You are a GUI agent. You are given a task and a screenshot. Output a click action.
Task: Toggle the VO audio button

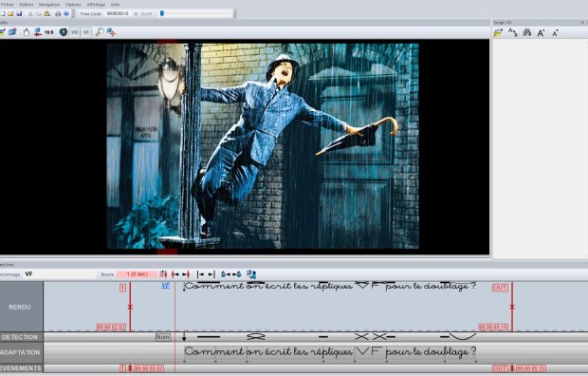tap(75, 32)
